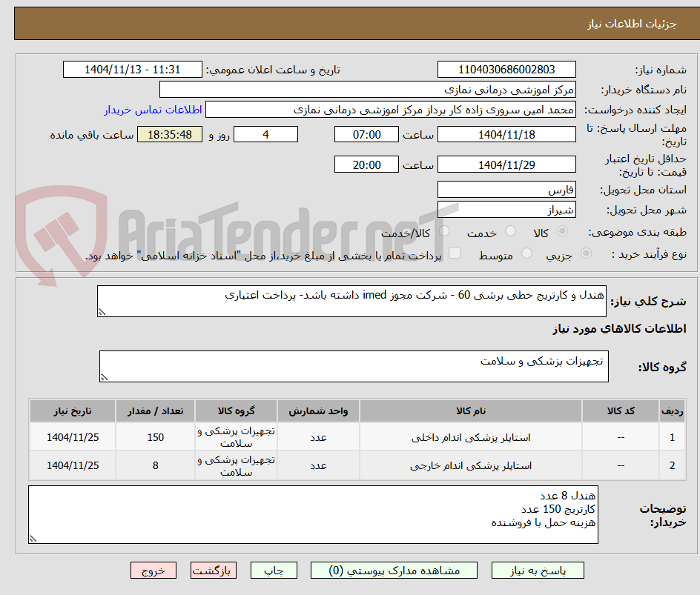
Task: Click the اطلاعات کالاهای مورد نیاز heading
Action: click(619, 329)
